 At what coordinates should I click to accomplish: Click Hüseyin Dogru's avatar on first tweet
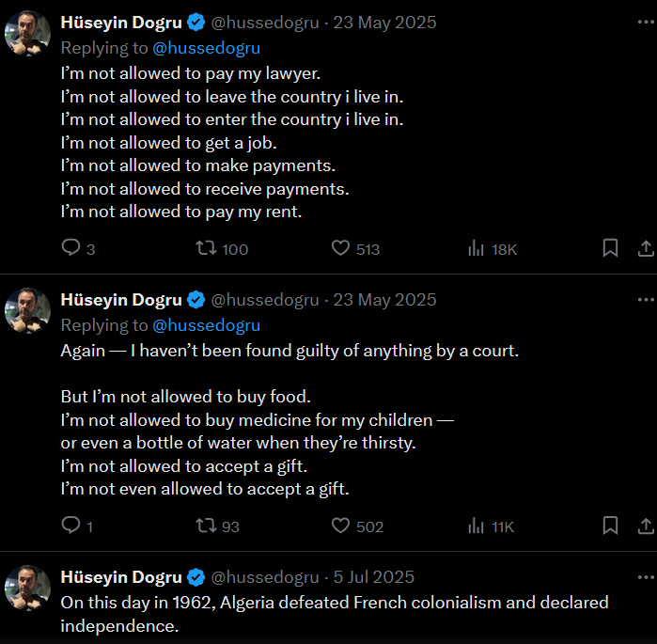[28, 34]
